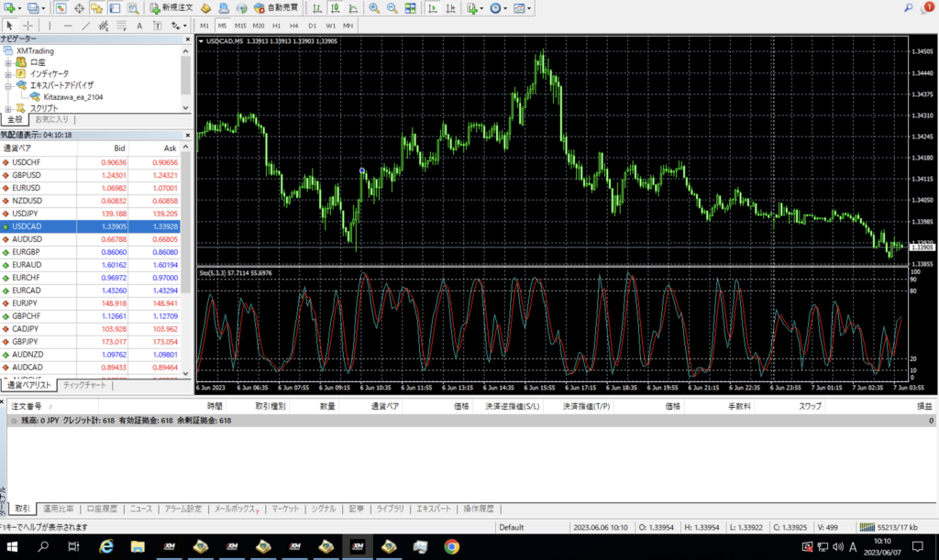This screenshot has width=939, height=560.
Task: Expand the 口座 accounts tree node
Action: (8, 62)
